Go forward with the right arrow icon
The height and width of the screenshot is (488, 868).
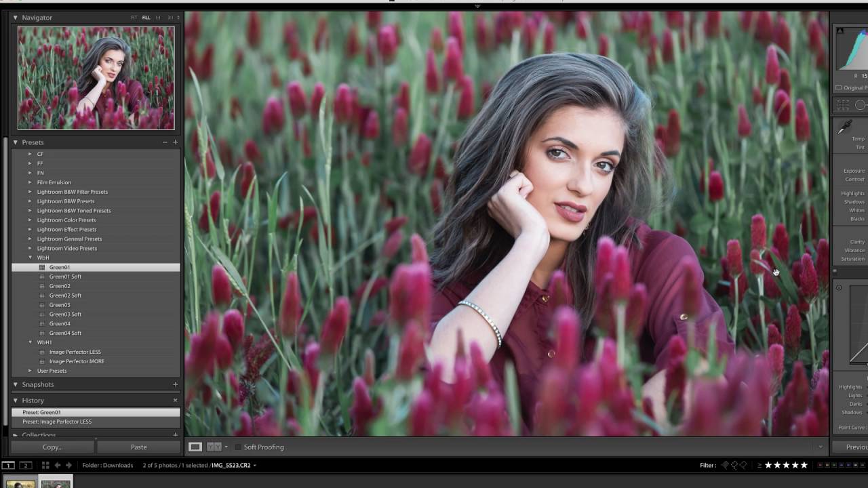(x=68, y=465)
